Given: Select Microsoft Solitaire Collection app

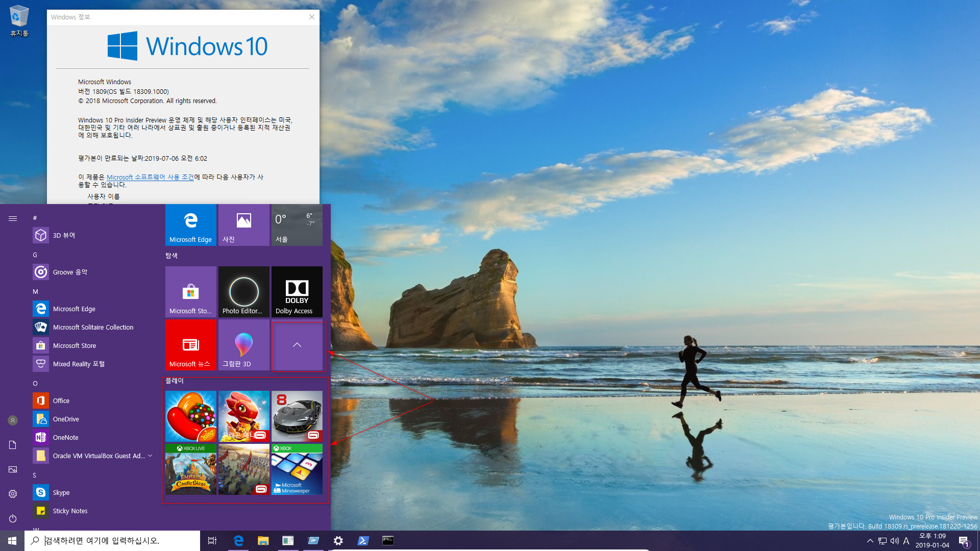Looking at the screenshot, I should (93, 327).
